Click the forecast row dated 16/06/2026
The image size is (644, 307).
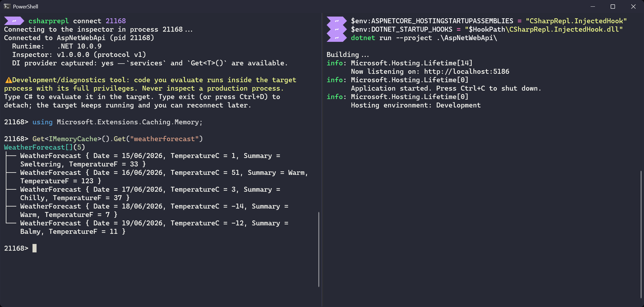pyautogui.click(x=164, y=177)
